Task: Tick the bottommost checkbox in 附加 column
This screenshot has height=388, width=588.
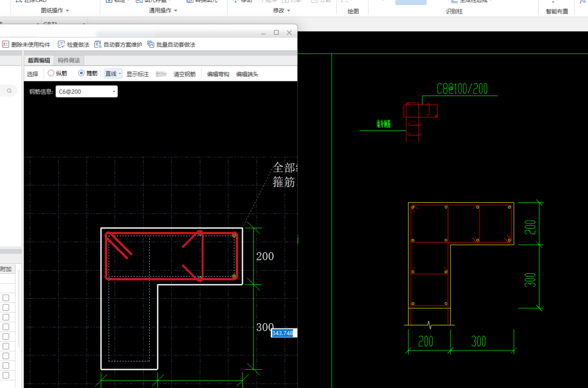Action: point(6,375)
